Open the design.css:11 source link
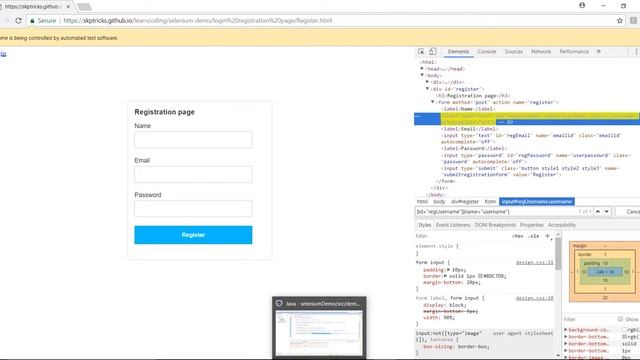The width and height of the screenshot is (640, 360). pyautogui.click(x=534, y=262)
